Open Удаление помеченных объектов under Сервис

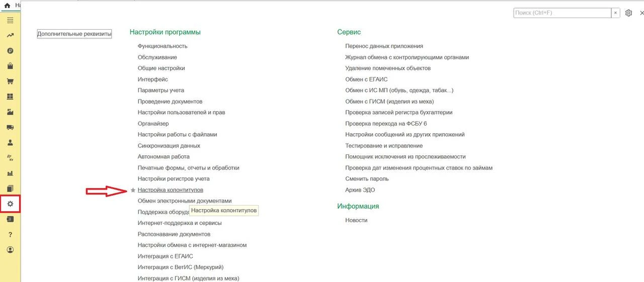point(388,68)
